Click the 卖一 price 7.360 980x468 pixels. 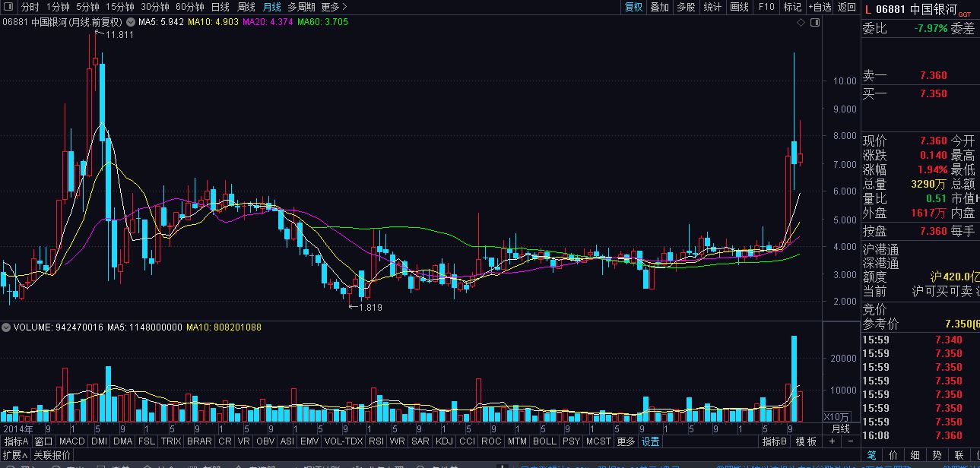tap(933, 75)
